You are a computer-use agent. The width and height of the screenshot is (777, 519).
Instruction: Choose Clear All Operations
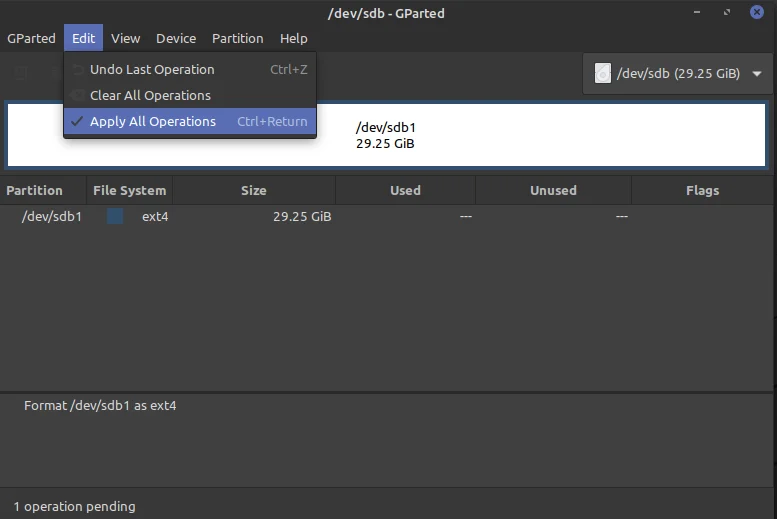190,95
